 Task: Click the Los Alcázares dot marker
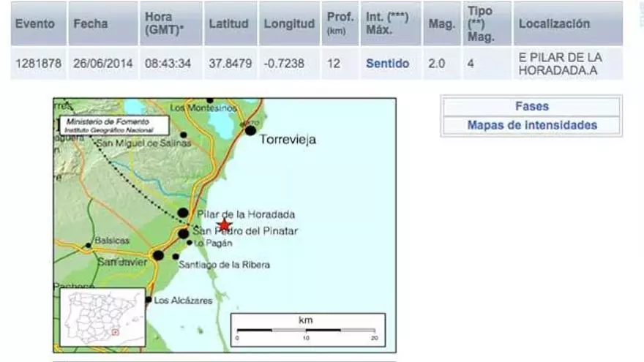(x=149, y=300)
